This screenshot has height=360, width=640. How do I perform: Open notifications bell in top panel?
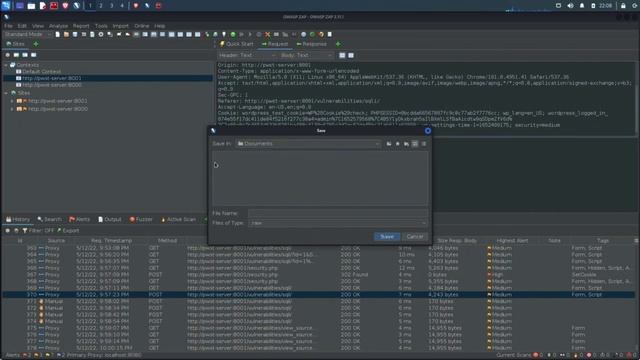click(x=582, y=6)
